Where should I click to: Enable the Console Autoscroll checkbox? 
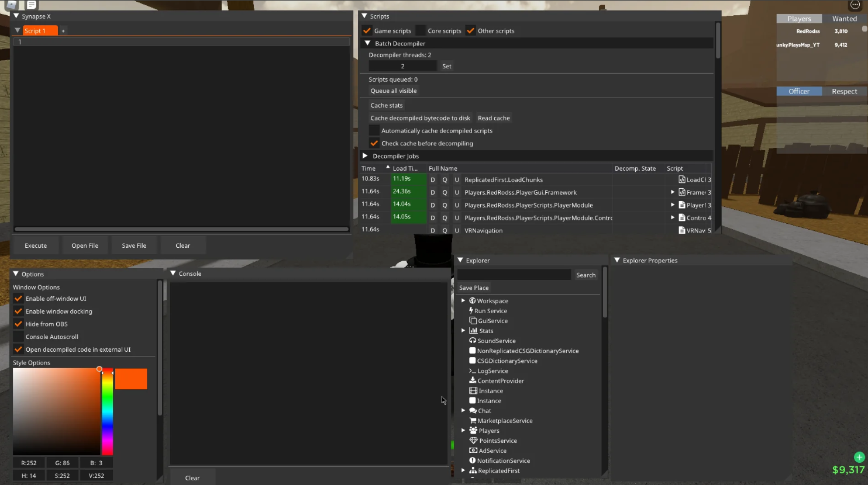[19, 337]
